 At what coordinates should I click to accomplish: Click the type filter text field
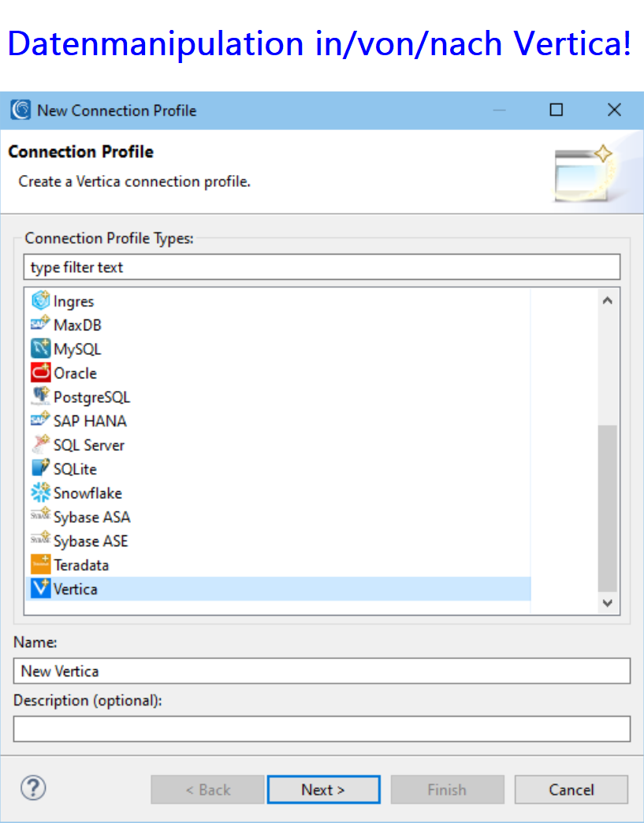click(322, 267)
